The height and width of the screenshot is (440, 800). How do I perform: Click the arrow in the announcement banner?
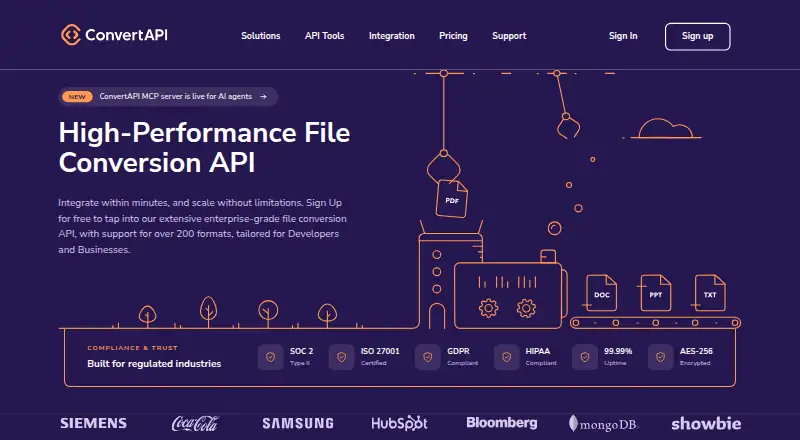pyautogui.click(x=263, y=96)
